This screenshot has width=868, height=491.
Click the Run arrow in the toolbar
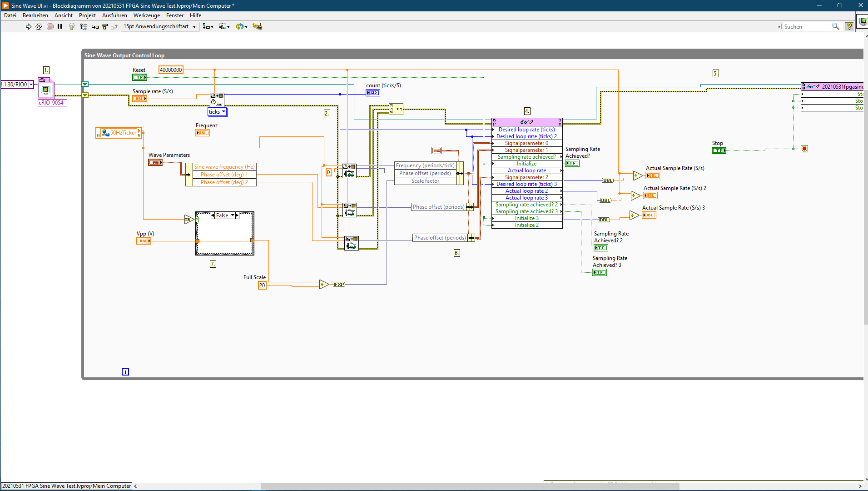click(x=29, y=27)
